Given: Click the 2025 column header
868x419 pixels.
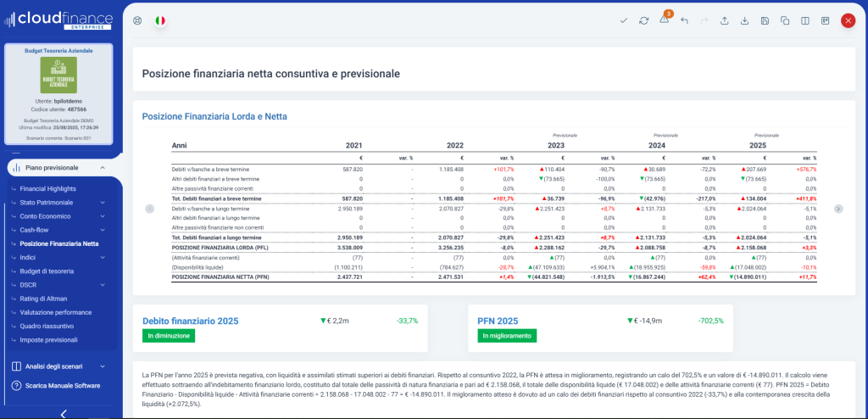Looking at the screenshot, I should 758,146.
